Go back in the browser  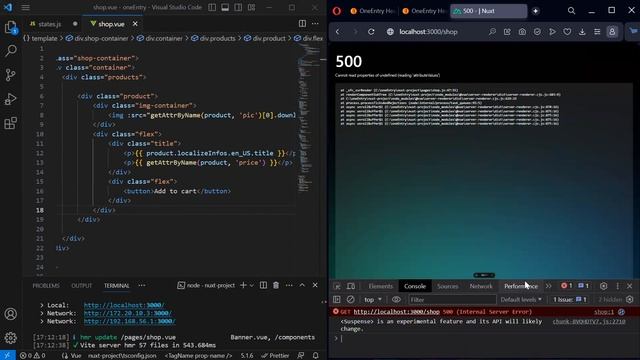pos(338,32)
